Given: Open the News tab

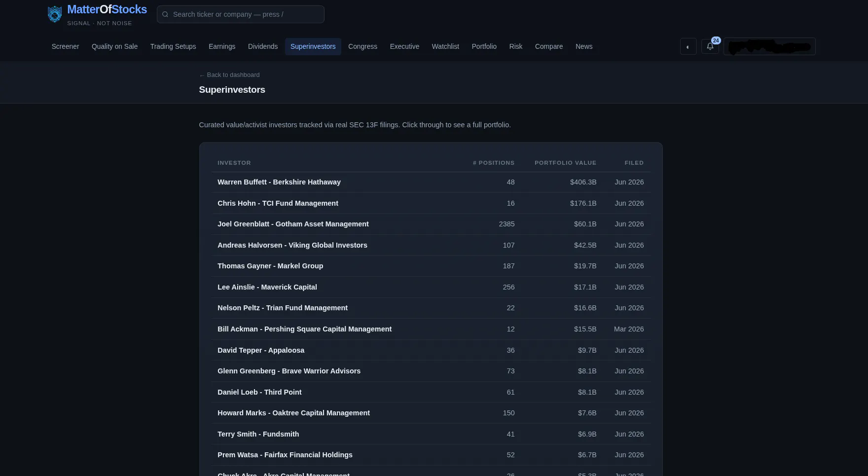Looking at the screenshot, I should 584,46.
